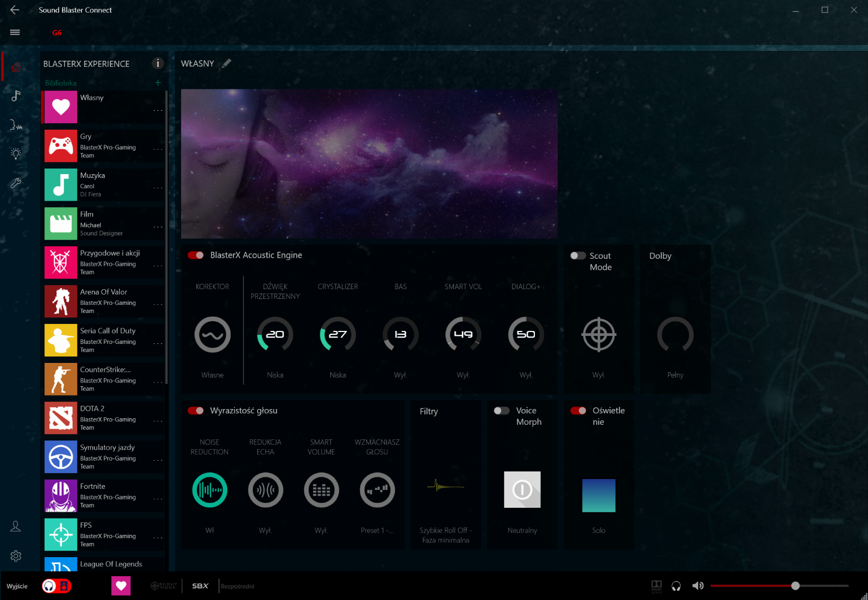The height and width of the screenshot is (600, 868).
Task: Open the home dashboard sidebar icon
Action: pos(16,67)
